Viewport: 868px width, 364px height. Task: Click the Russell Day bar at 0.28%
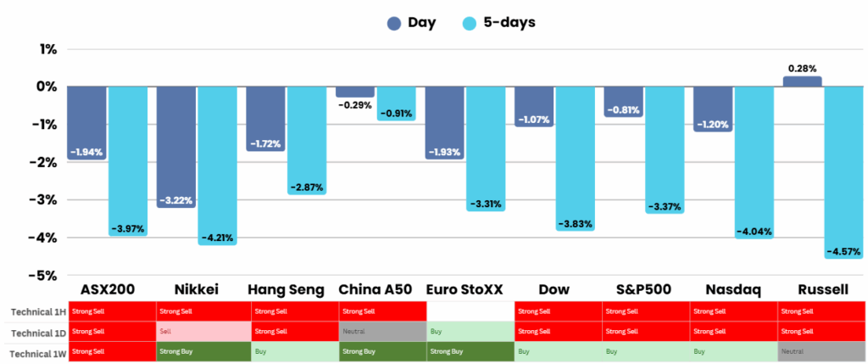[802, 81]
